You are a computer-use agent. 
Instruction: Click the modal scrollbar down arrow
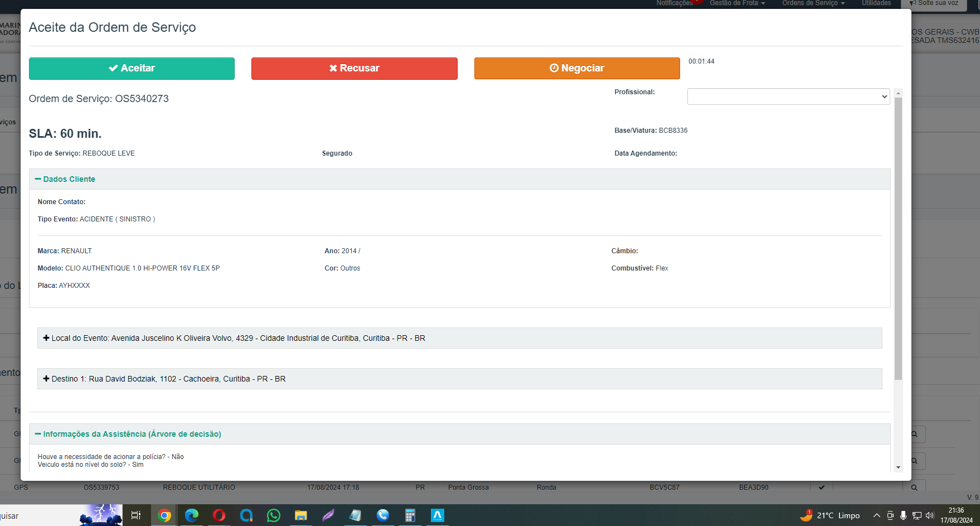pos(898,467)
